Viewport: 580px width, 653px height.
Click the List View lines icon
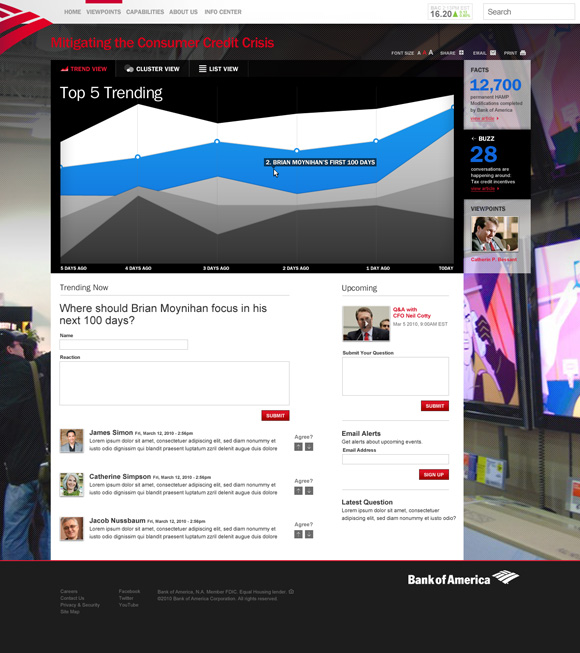point(202,69)
